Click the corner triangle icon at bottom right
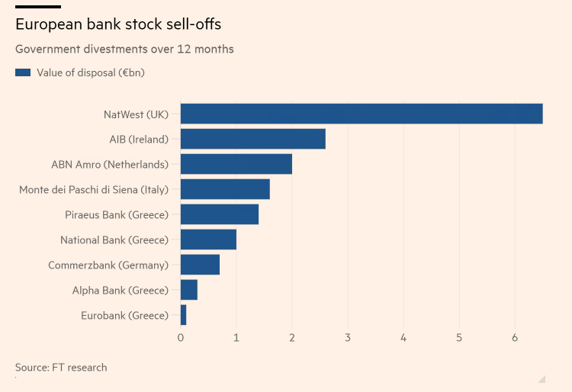The width and height of the screenshot is (572, 392). click(x=541, y=378)
